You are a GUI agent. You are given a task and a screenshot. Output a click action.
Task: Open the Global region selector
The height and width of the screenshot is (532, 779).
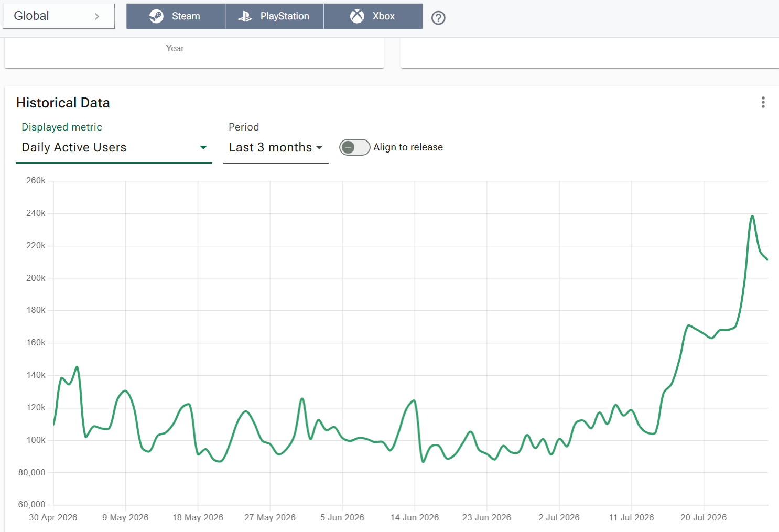[x=59, y=16]
